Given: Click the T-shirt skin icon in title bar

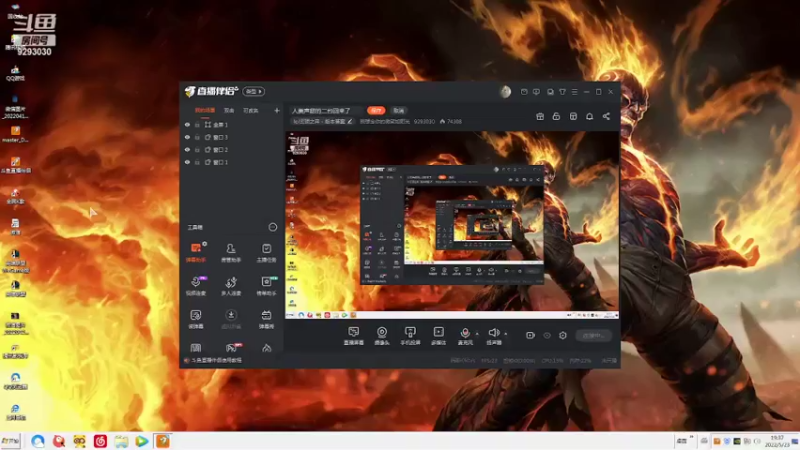Looking at the screenshot, I should point(562,92).
